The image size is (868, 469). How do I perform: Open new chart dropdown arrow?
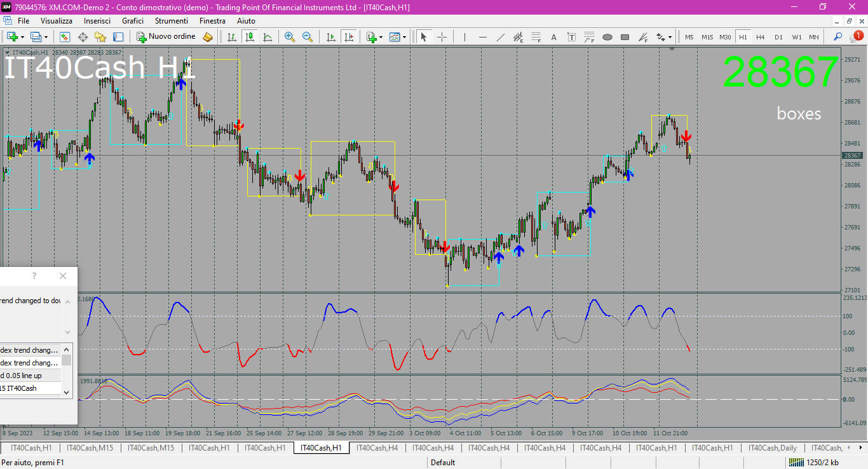(22, 37)
